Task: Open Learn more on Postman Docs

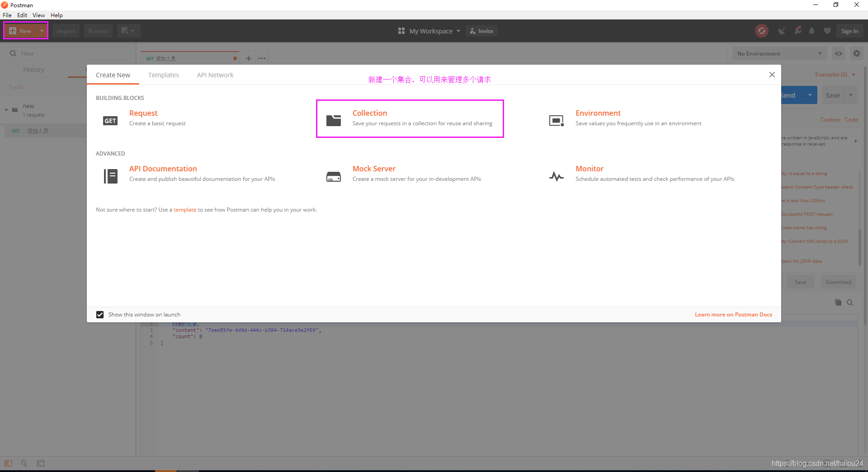Action: click(x=733, y=315)
